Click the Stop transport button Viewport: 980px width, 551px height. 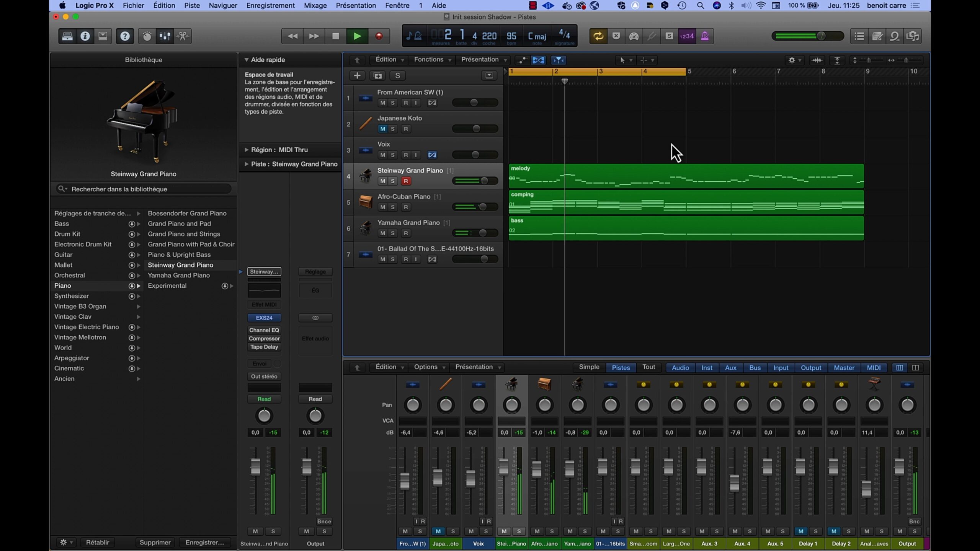coord(336,36)
